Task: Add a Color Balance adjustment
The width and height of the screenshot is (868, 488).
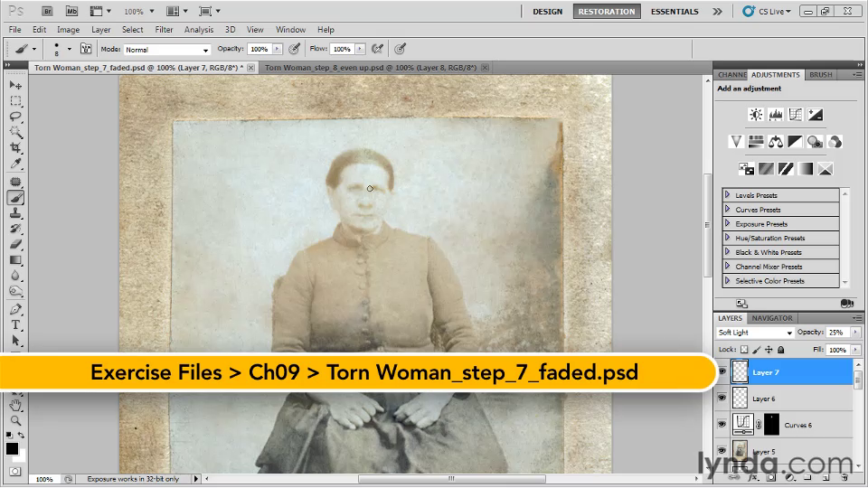Action: pos(776,142)
